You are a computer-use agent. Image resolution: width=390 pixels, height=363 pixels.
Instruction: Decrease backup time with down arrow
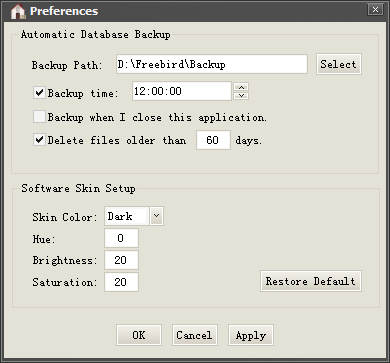(241, 96)
